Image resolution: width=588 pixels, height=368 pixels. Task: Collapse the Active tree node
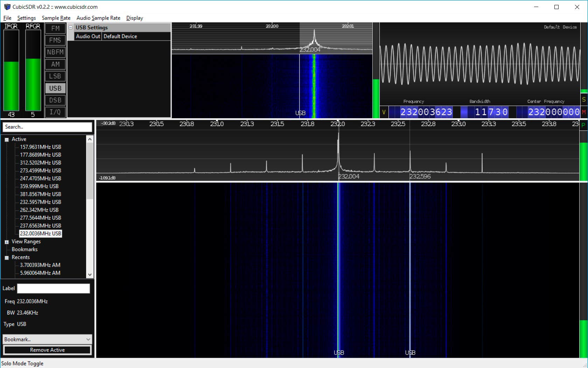[x=7, y=140]
